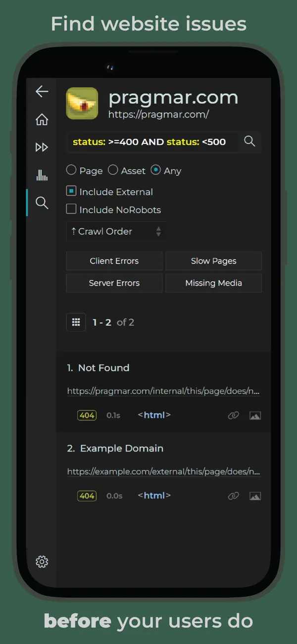Click the https://pragmar.com/ address under the title
Screen dimensions: 297x644
click(x=159, y=115)
